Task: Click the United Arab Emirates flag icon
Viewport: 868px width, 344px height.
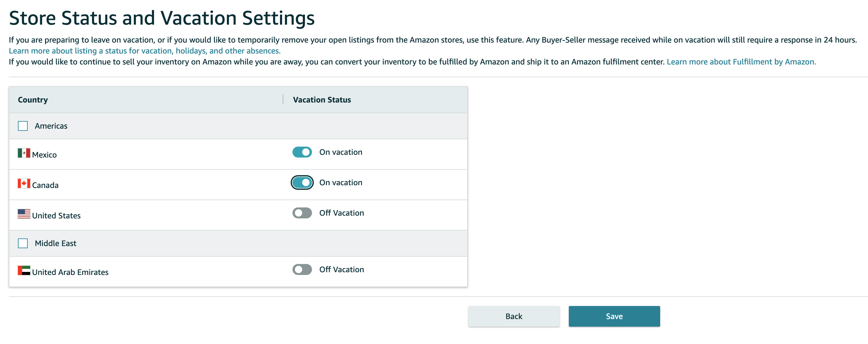Action: [x=24, y=270]
